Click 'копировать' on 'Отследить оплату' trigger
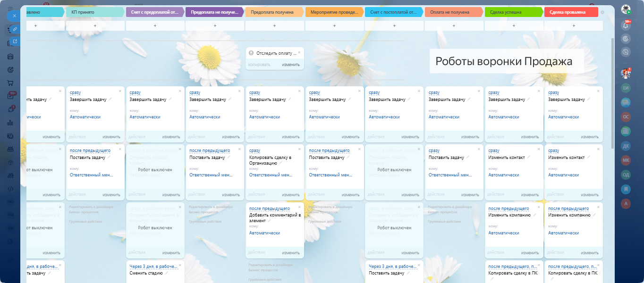Image resolution: width=644 pixels, height=283 pixels. (259, 65)
